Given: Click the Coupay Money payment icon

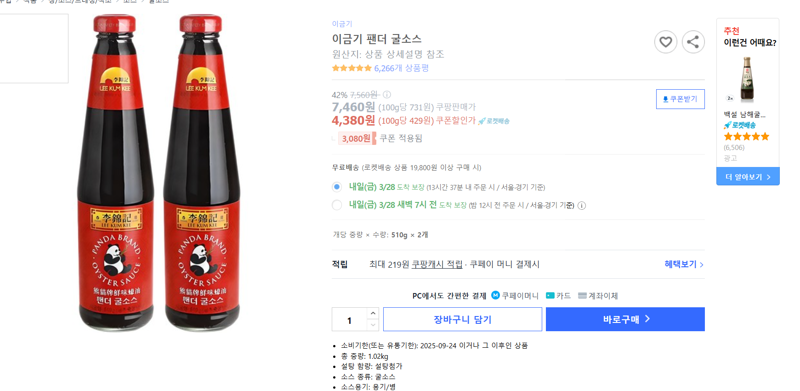Looking at the screenshot, I should pyautogui.click(x=495, y=295).
